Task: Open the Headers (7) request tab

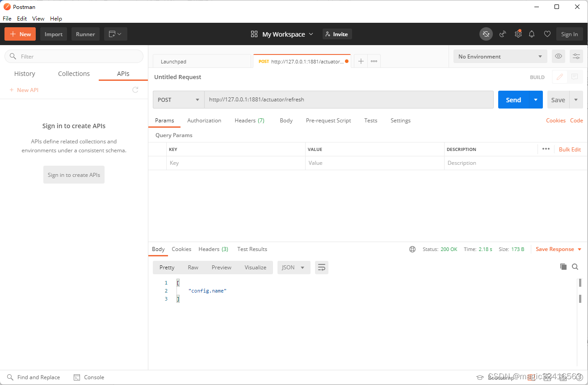Action: point(249,121)
